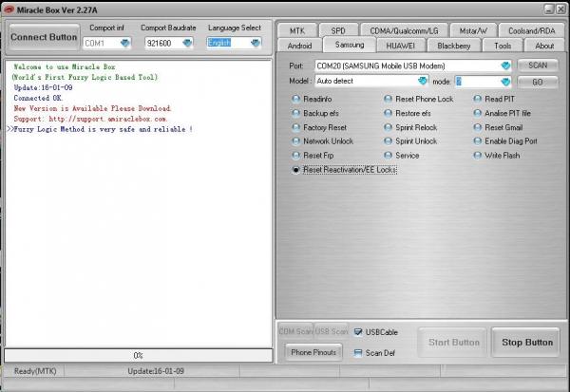Open the Comport Baudrate dropdown arrow
This screenshot has width=570, height=392.
tap(187, 43)
